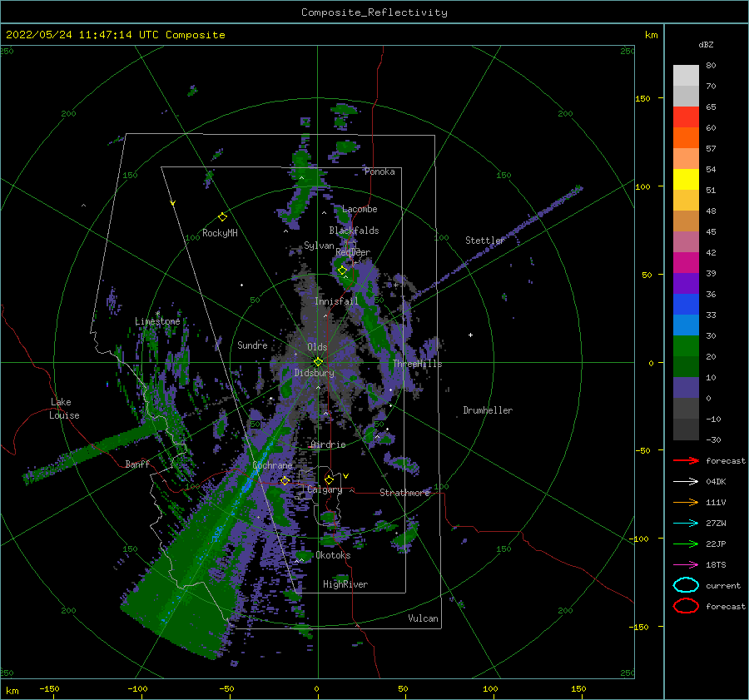Pick the cyan 27ZW arrow symbol

686,524
